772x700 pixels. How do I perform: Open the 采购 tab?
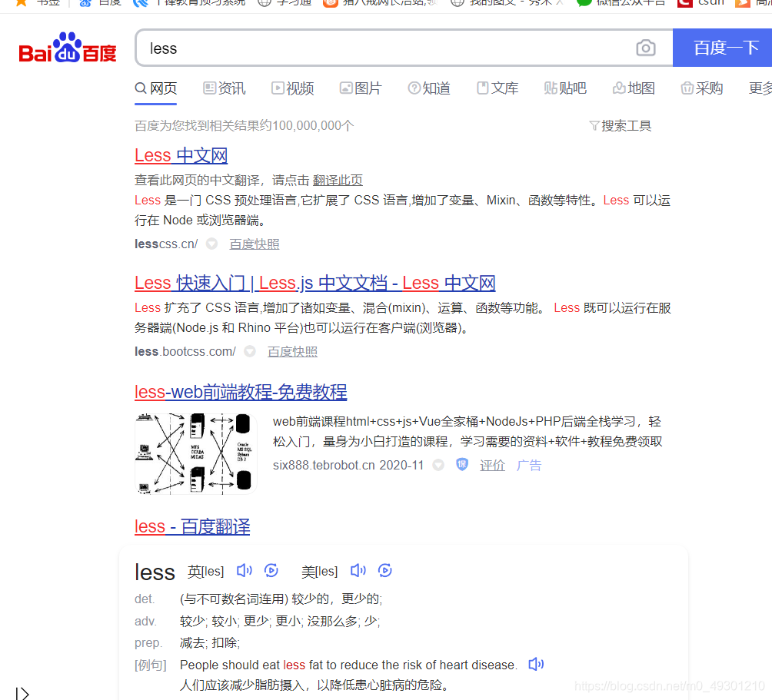point(701,88)
